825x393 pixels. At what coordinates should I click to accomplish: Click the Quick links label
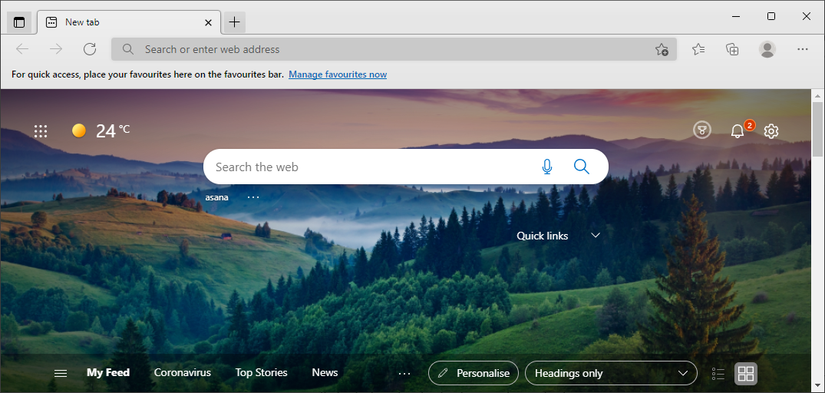tap(542, 236)
